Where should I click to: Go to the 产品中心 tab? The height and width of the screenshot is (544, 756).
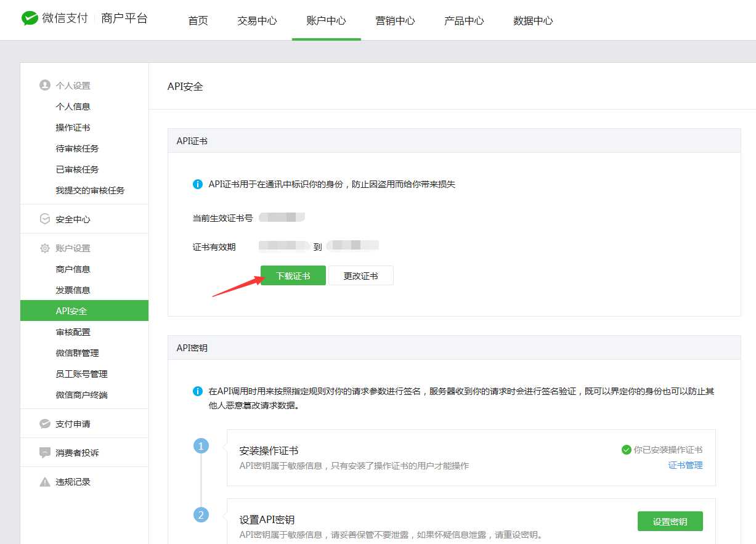464,20
